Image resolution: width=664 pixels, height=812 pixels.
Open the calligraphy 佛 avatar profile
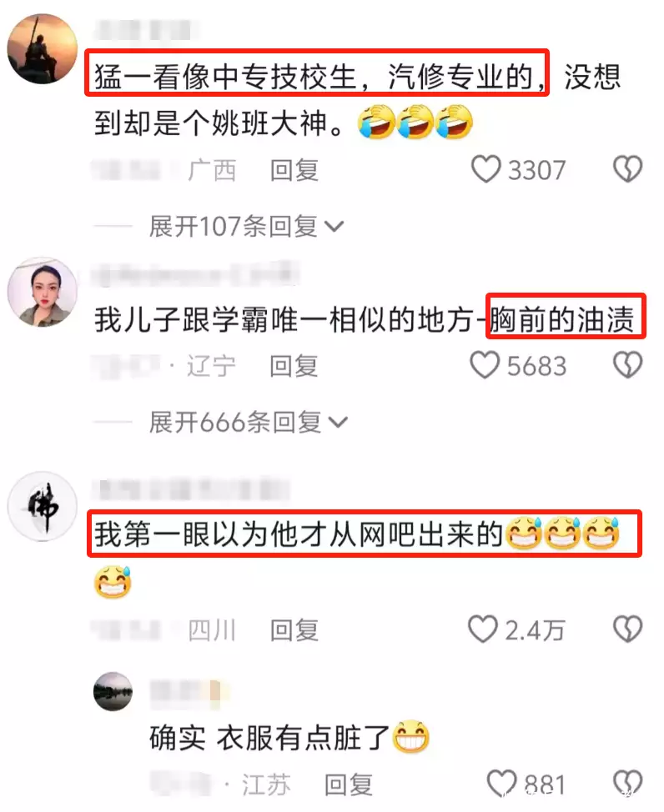click(43, 507)
